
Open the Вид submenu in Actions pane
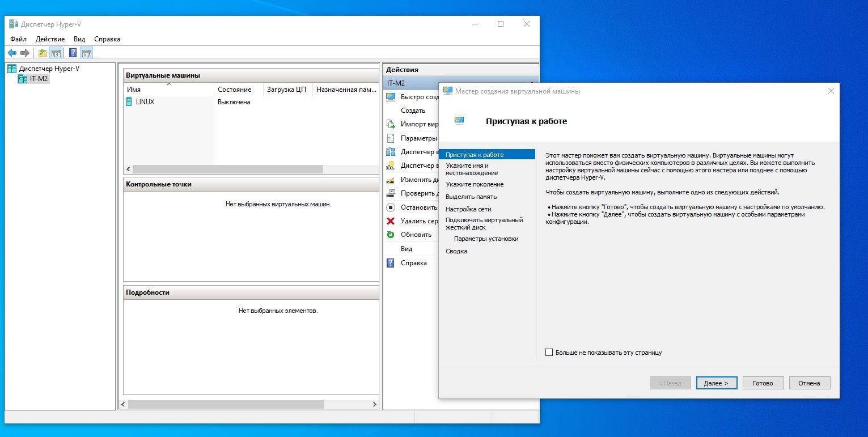407,249
